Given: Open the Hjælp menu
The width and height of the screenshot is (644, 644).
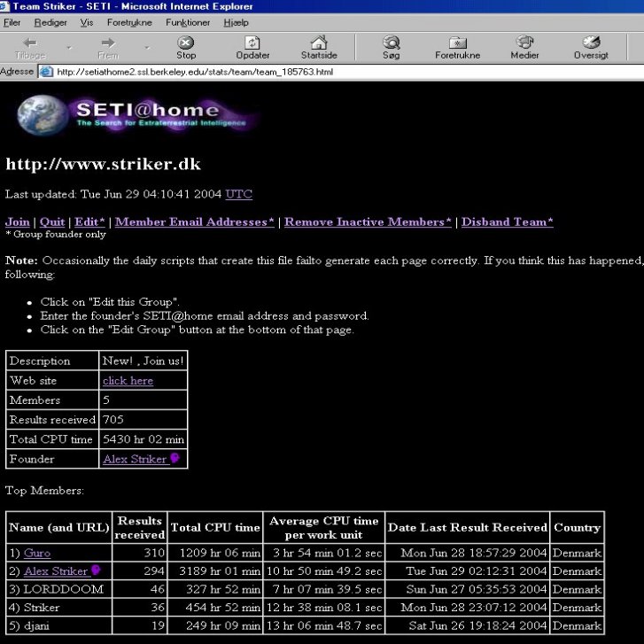Looking at the screenshot, I should pyautogui.click(x=237, y=22).
